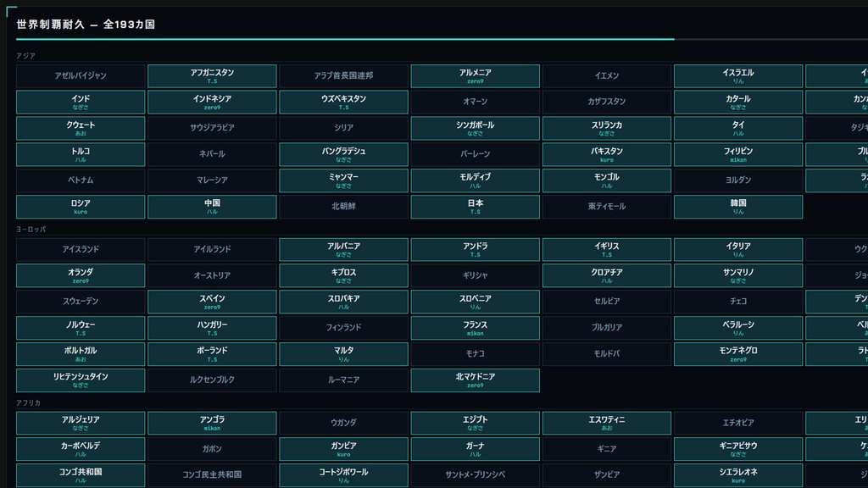This screenshot has width=868, height=488.
Task: Select the マレーシア tile
Action: (x=212, y=180)
